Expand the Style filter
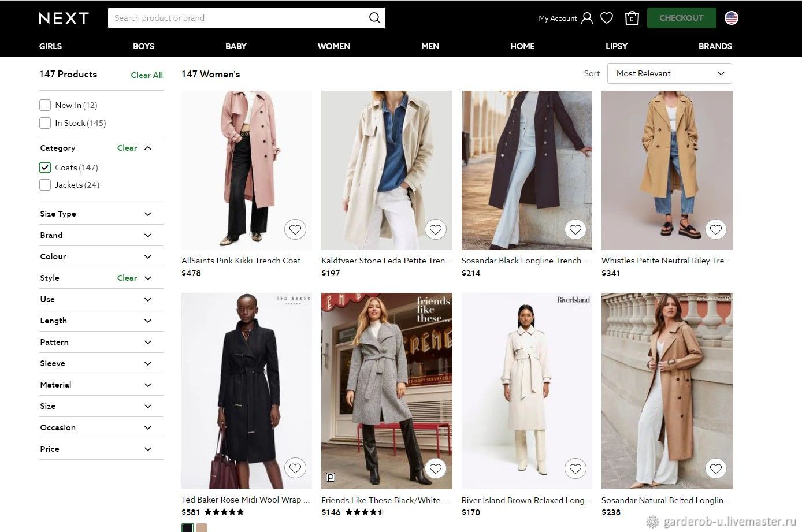This screenshot has width=802, height=532. (148, 278)
